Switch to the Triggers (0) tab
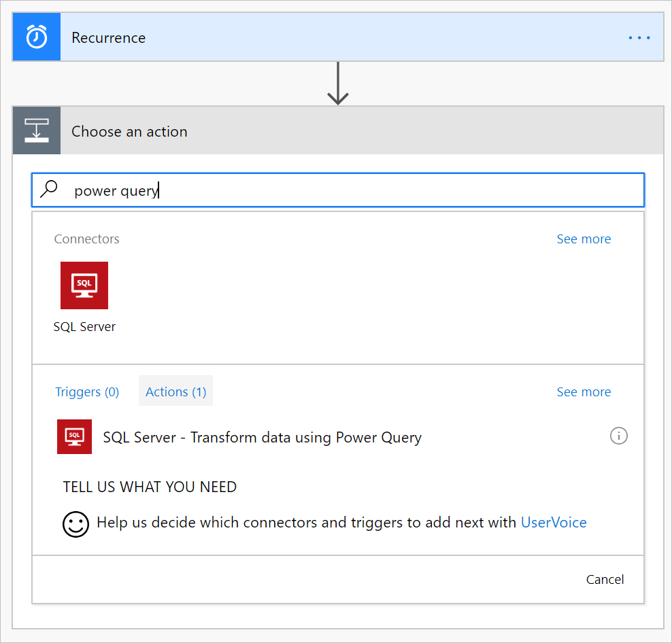Screen dimensions: 672x643 coord(87,392)
